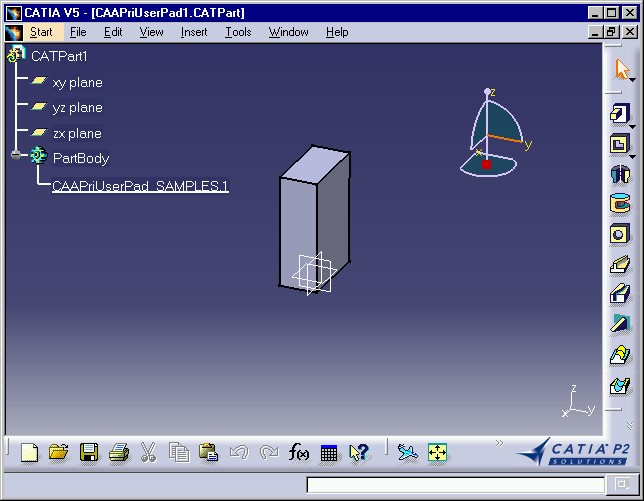Open the Design Table icon
Viewport: 644px width, 501px height.
point(329,453)
